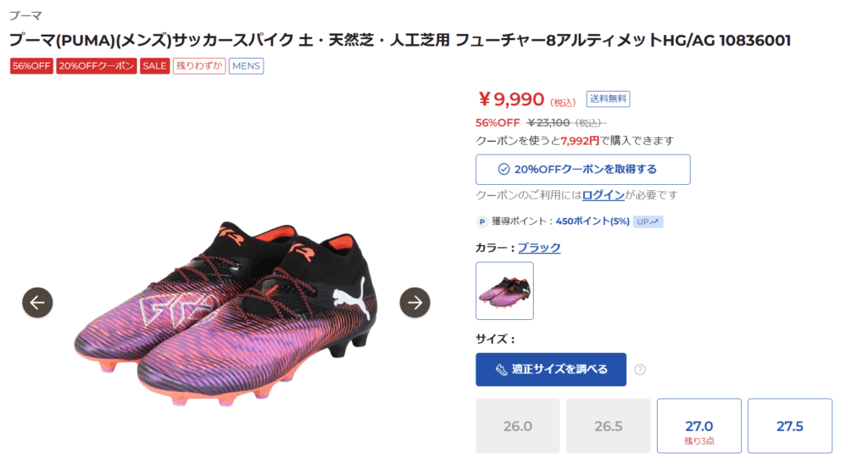Pick the greyed-out size 26.0
This screenshot has width=868, height=465.
coord(517,426)
